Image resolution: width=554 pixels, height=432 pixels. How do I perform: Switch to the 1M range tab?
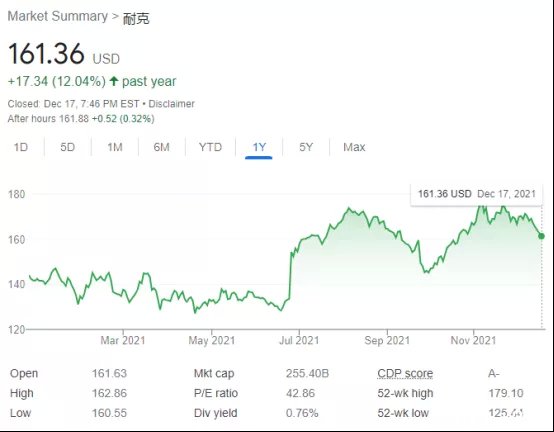point(115,147)
